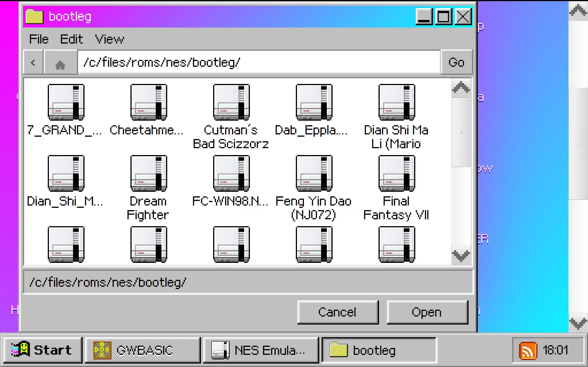This screenshot has height=367, width=588.
Task: Select the Dian_Shi_M... ROM file
Action: [66, 173]
